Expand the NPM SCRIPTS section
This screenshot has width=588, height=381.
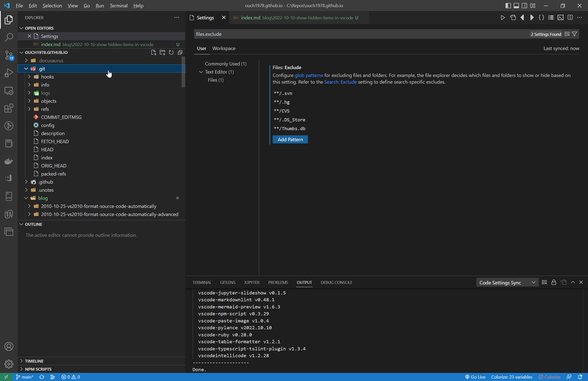pyautogui.click(x=22, y=369)
